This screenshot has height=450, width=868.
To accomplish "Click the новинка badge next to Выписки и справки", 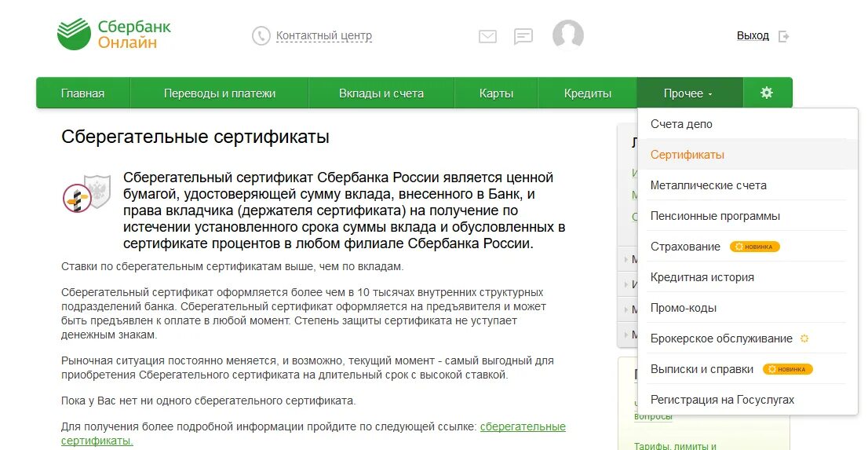I will [788, 369].
